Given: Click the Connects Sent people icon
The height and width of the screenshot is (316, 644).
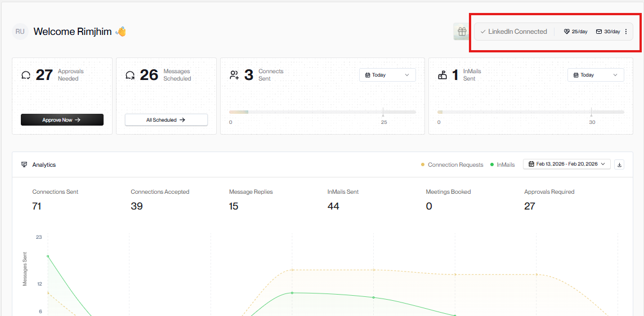Looking at the screenshot, I should tap(234, 75).
